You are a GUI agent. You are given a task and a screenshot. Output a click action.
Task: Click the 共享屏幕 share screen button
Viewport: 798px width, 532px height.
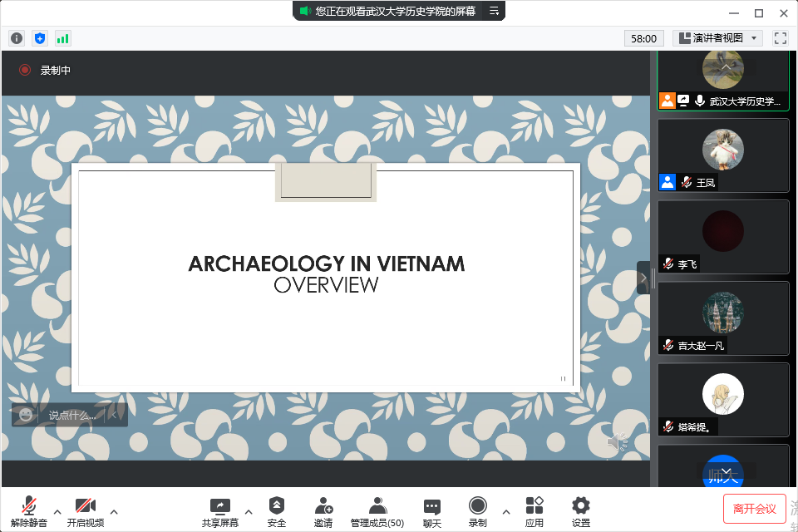219,511
